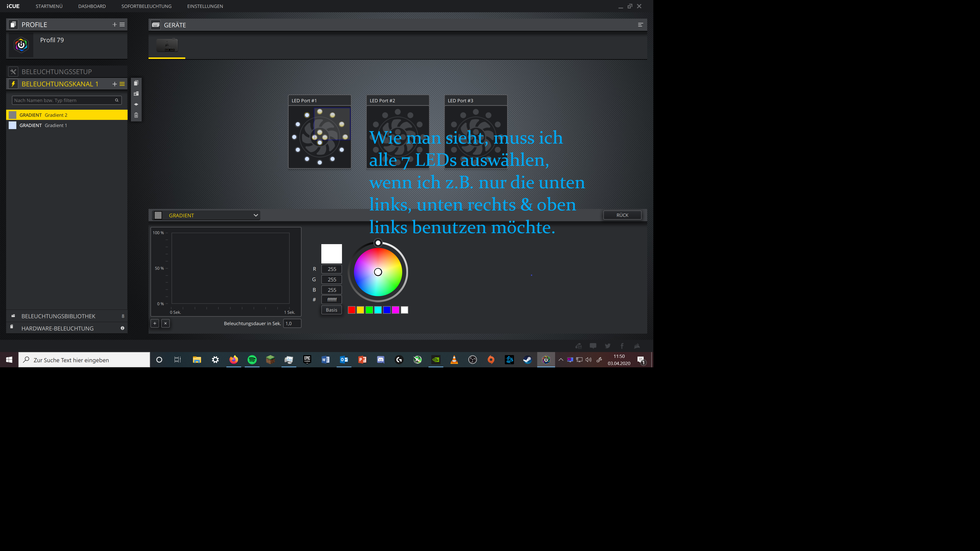Viewport: 980px width, 551px height.
Task: Click the Geräte panel menu icon
Action: [x=640, y=25]
